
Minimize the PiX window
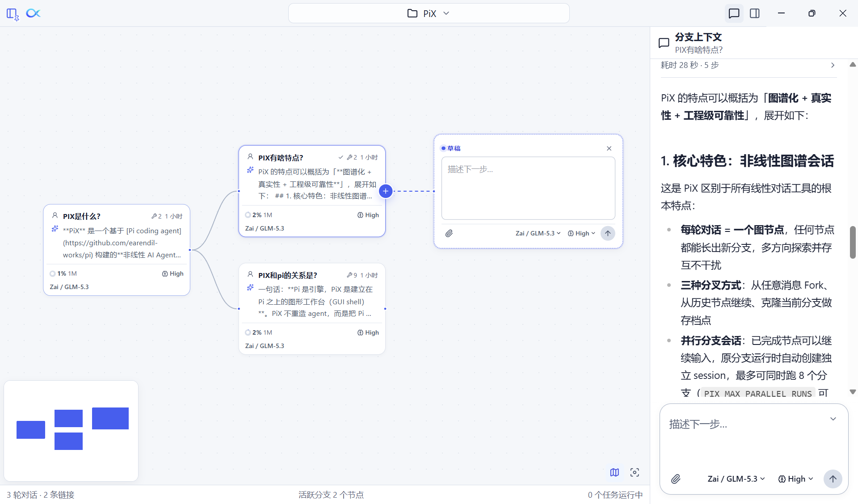point(781,13)
